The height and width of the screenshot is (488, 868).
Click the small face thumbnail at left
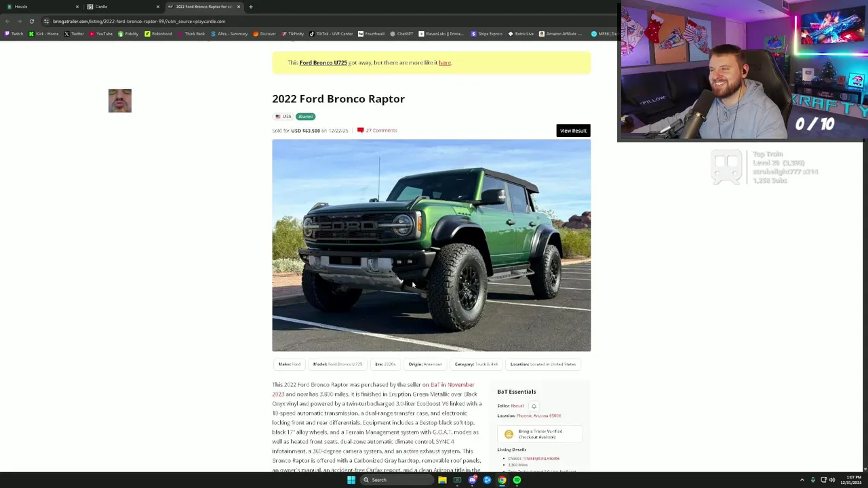(120, 100)
